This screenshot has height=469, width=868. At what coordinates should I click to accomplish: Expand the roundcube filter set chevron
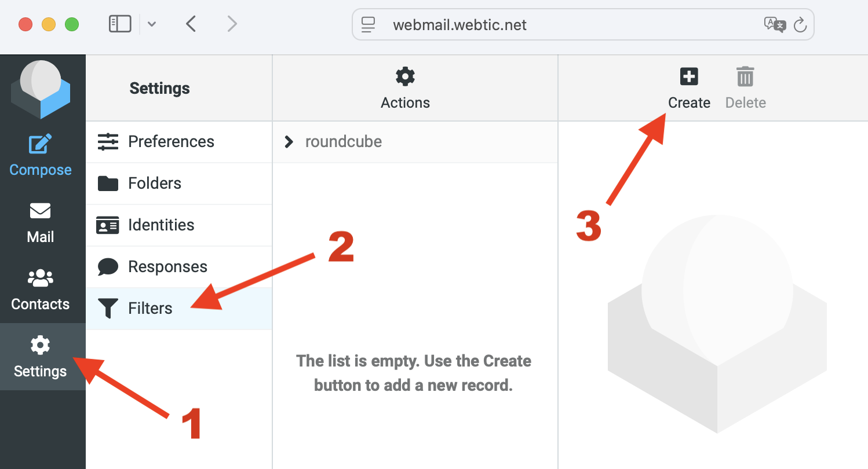(289, 142)
